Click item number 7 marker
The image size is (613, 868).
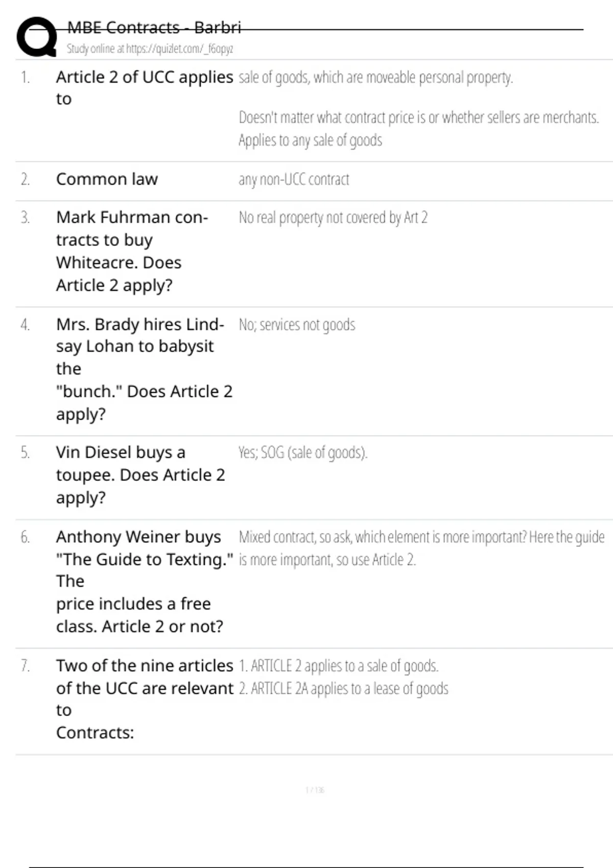tap(25, 666)
